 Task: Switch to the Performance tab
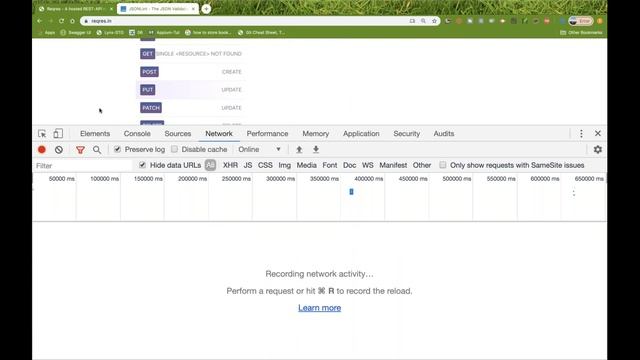[x=267, y=133]
